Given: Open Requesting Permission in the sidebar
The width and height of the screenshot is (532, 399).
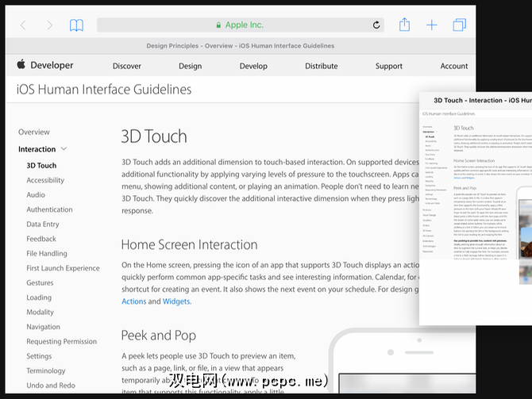Looking at the screenshot, I should point(61,342).
